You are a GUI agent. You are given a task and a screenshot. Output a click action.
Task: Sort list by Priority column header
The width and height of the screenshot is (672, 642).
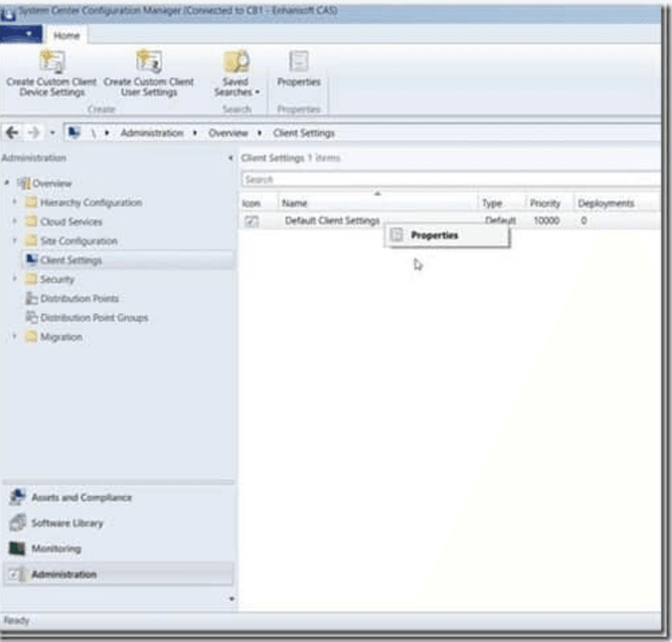point(550,203)
